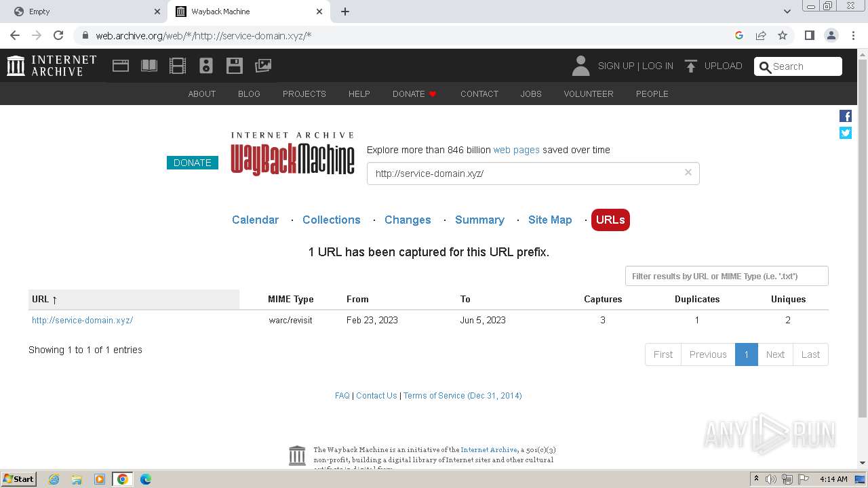Click the user avatar icon
Viewport: 868px width, 488px height.
coord(580,66)
